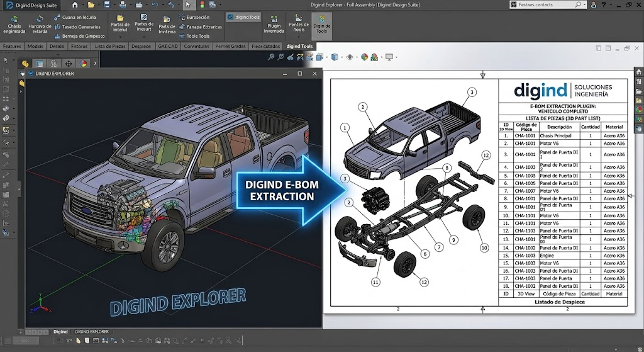
Task: Click Berneja de Gimpesco command
Action: point(80,36)
